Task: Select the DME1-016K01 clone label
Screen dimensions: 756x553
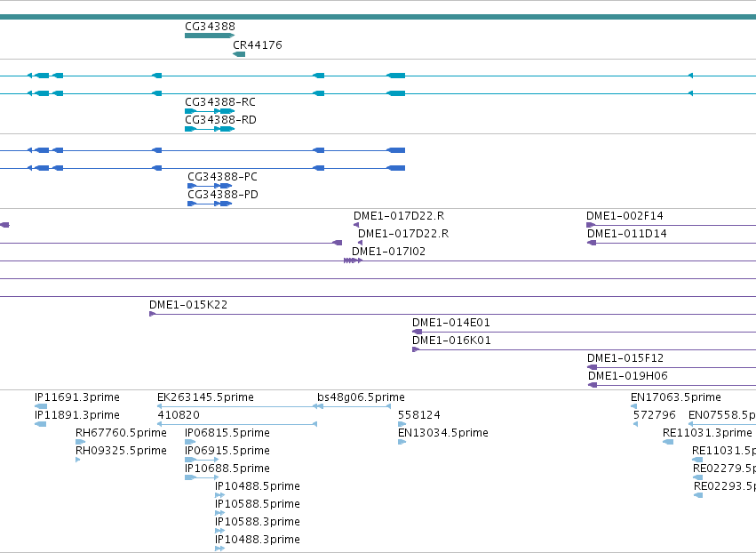Action: click(451, 341)
